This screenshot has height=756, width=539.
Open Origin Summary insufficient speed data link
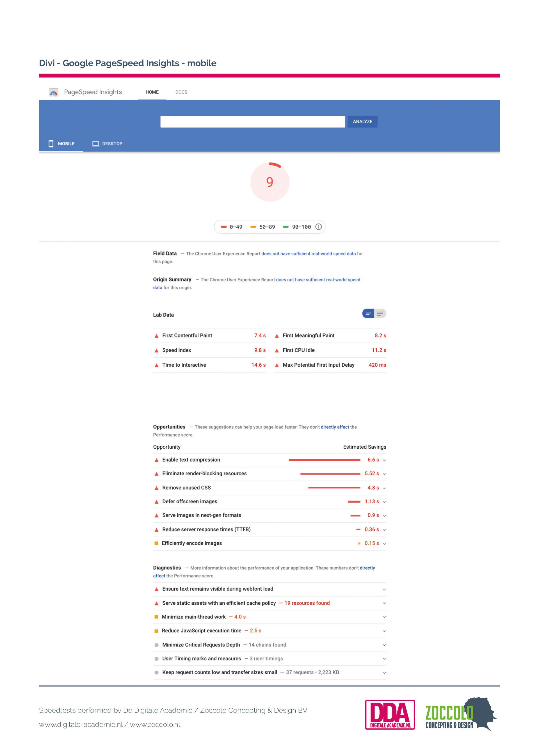click(318, 280)
